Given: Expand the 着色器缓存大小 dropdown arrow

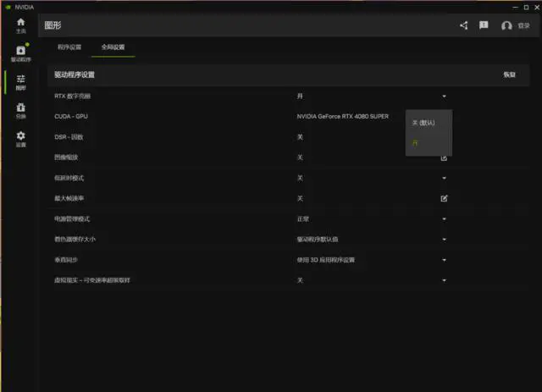Looking at the screenshot, I should [x=444, y=240].
